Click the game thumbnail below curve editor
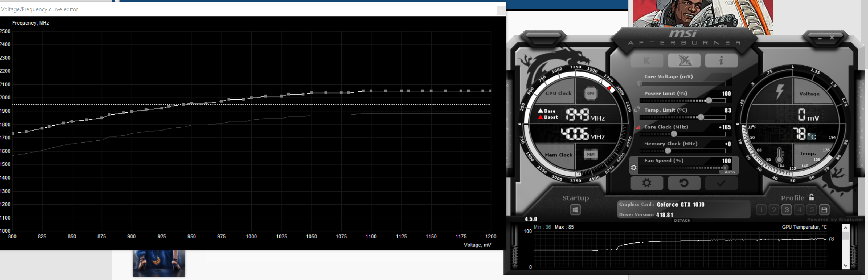 point(159,263)
